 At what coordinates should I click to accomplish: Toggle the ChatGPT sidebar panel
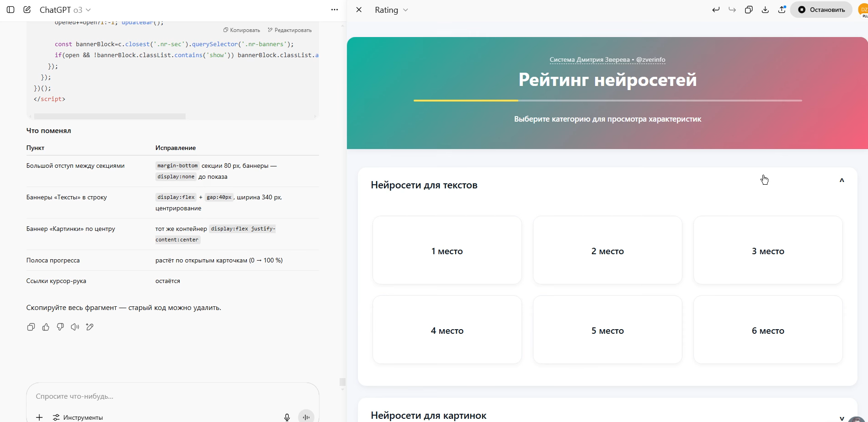click(11, 10)
